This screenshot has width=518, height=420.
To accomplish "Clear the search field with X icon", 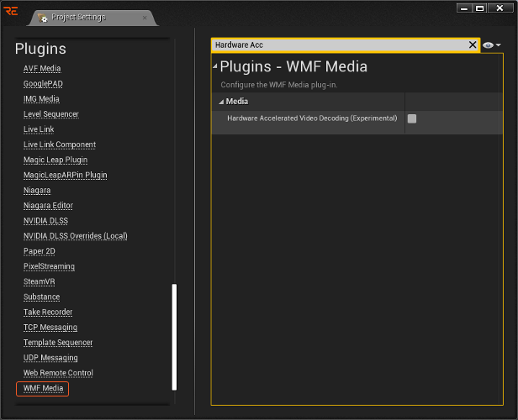I will (x=473, y=45).
